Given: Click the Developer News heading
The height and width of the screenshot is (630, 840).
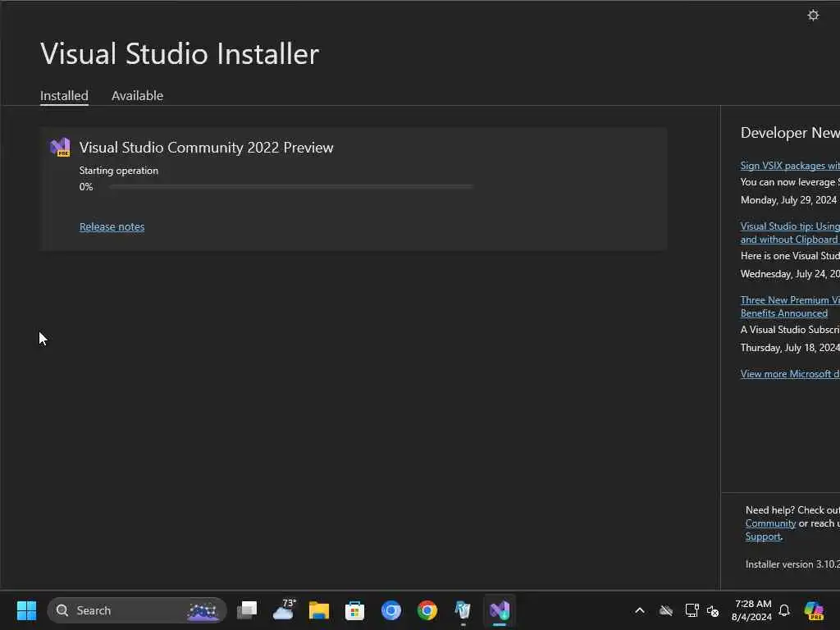Looking at the screenshot, I should [x=790, y=132].
